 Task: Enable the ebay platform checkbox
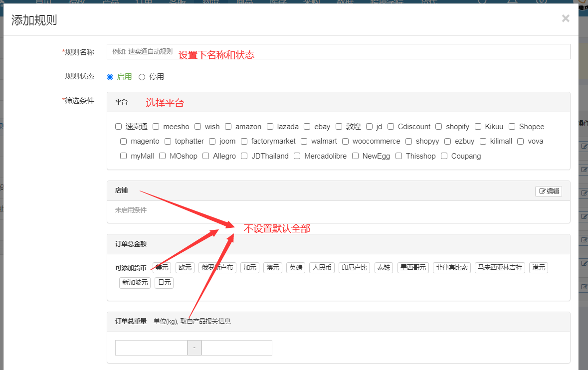(307, 127)
